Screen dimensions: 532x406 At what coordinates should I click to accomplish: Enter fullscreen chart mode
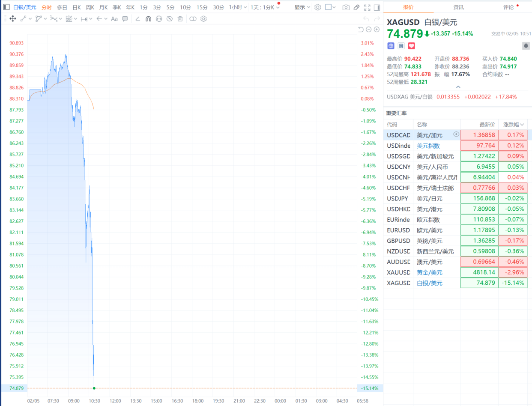click(367, 7)
